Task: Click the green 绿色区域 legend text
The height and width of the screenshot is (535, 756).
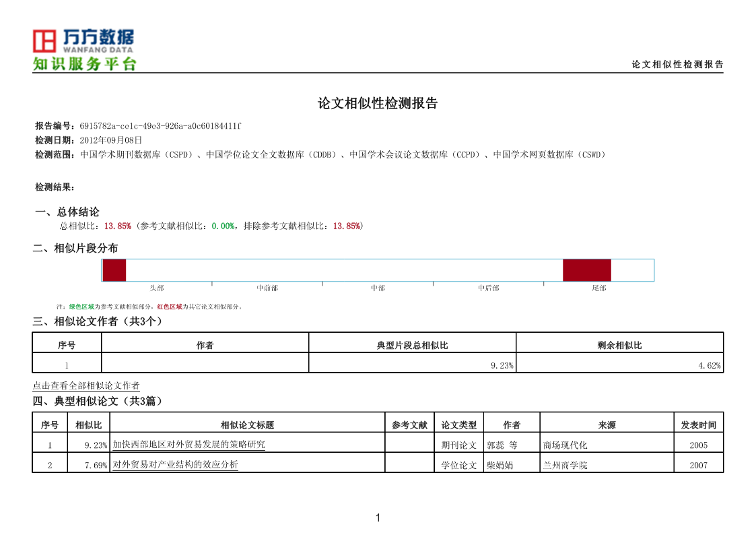Action: tap(81, 307)
